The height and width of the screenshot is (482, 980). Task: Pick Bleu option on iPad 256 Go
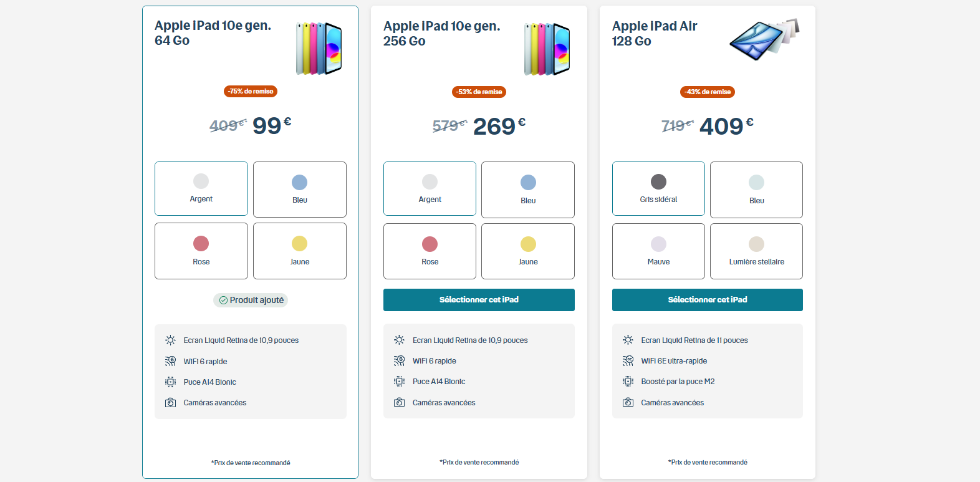[x=528, y=190]
